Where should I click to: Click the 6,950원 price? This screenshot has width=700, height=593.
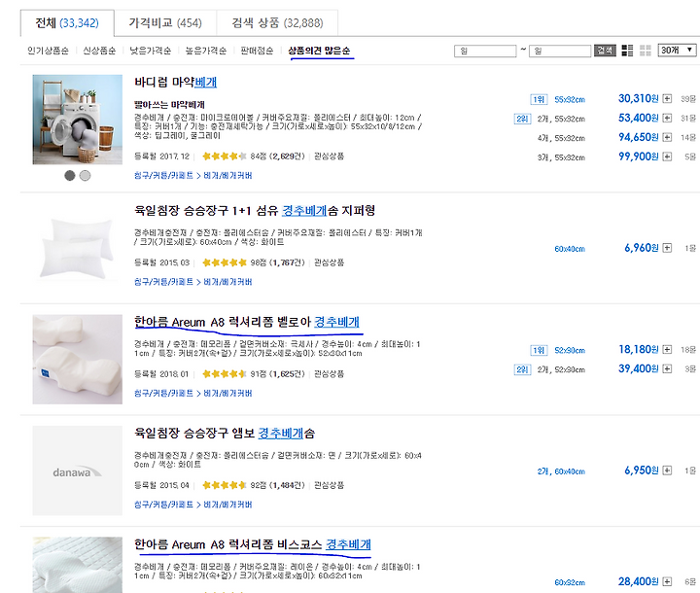coord(642,471)
